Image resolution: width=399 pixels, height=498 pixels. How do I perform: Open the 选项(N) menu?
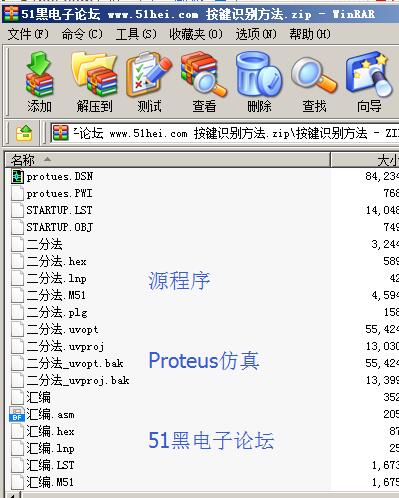(256, 34)
